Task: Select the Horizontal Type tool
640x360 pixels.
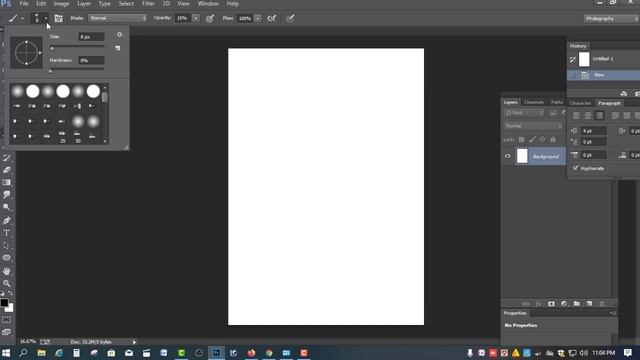Action: coord(7,233)
